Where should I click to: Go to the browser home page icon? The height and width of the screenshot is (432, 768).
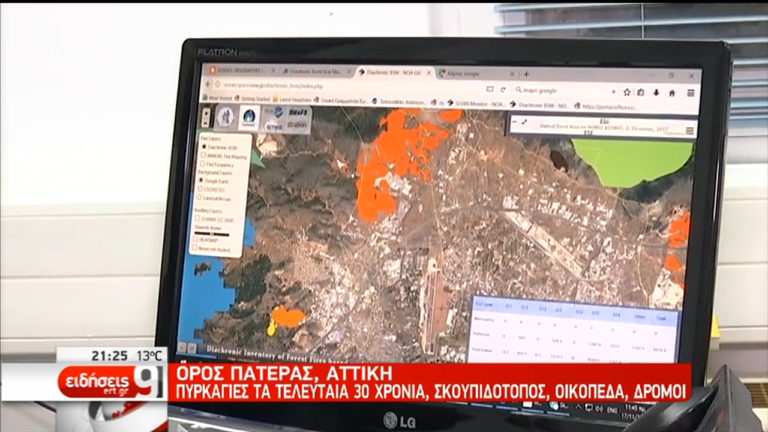coord(672,93)
